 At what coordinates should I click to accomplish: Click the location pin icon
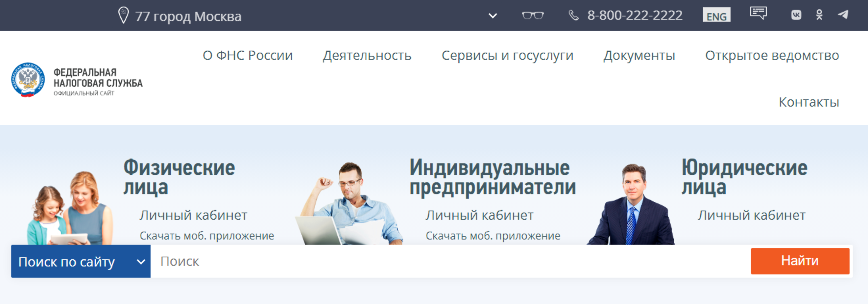pyautogui.click(x=124, y=15)
